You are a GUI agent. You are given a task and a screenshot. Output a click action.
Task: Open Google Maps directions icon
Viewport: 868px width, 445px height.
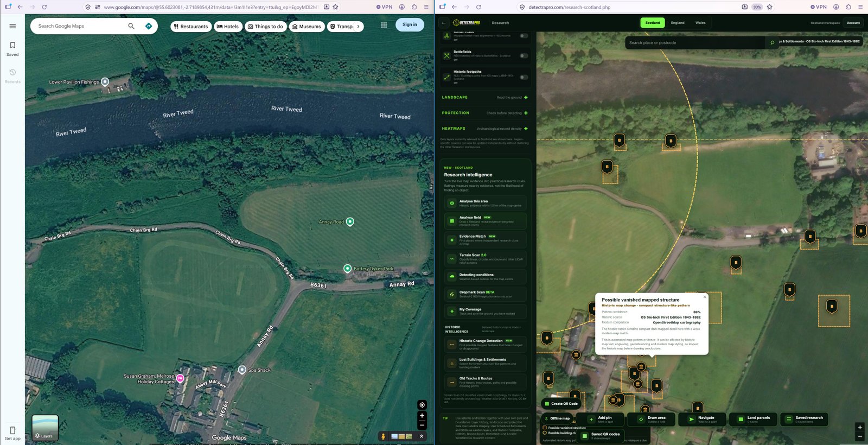pos(149,26)
